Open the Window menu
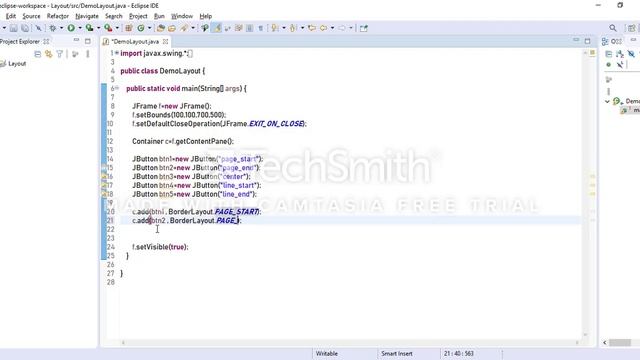The width and height of the screenshot is (640, 360). (182, 16)
